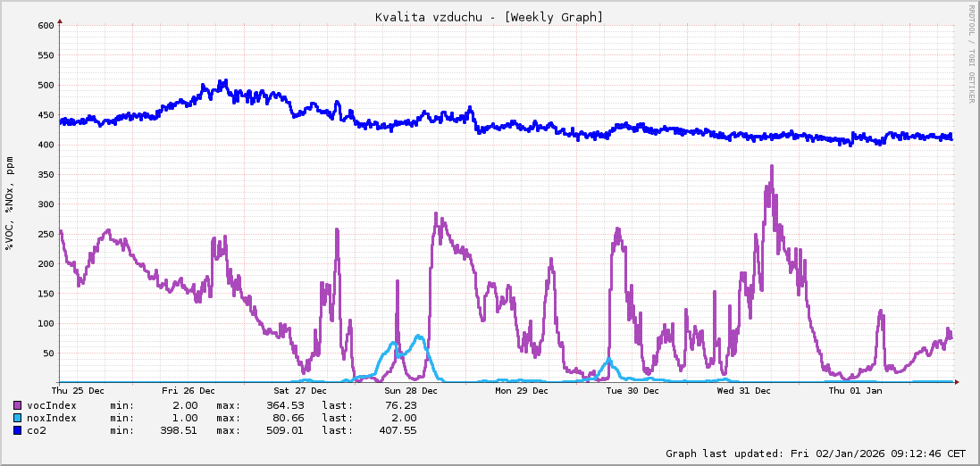Click the blue co2 legend swatch
The width and height of the screenshot is (980, 466).
tap(18, 430)
